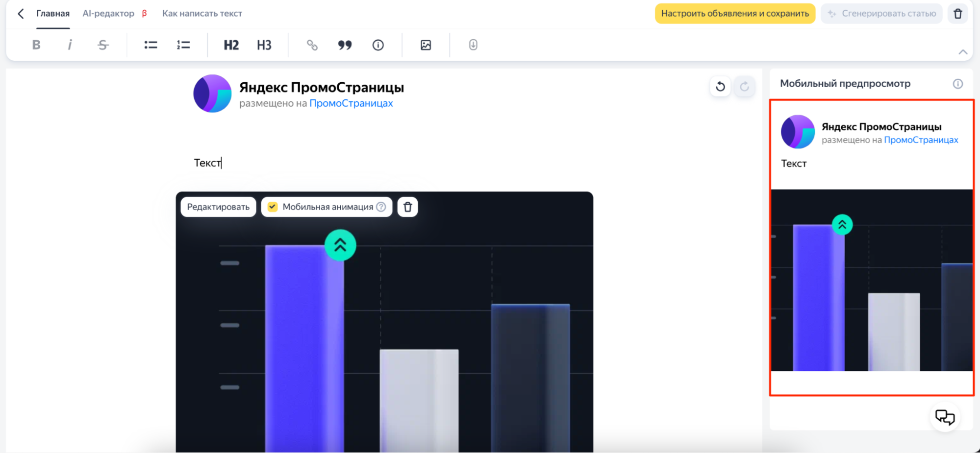Screen dimensions: 980x453
Task: Click Яндекс ПромоСтраницы logo in mobile preview
Action: [x=798, y=132]
